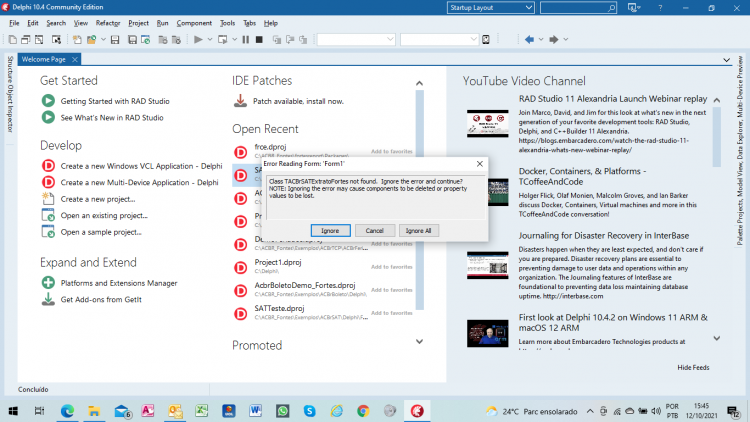The image size is (750, 422).
Task: Click Ignore All in the error dialog
Action: [419, 231]
